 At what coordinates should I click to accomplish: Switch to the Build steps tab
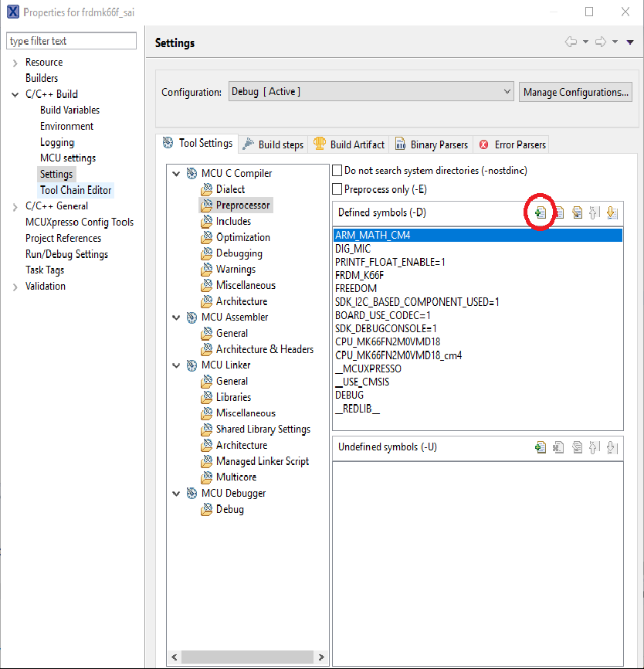(273, 144)
